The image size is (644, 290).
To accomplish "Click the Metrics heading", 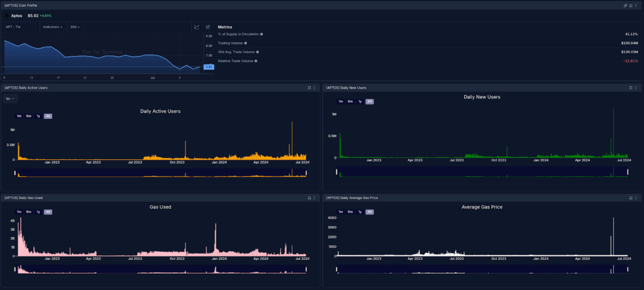I will [x=225, y=26].
